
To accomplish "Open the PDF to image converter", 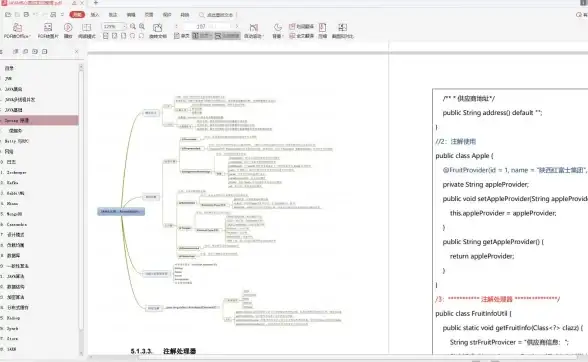I will point(48,31).
